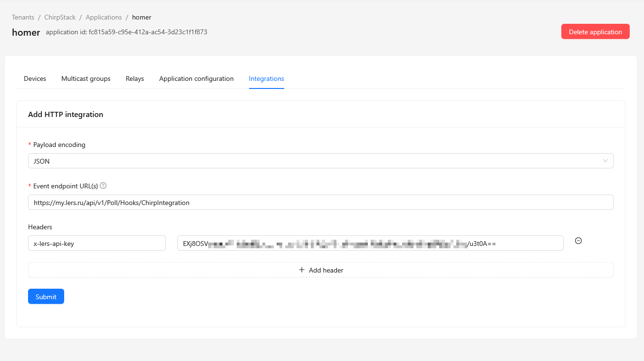
Task: Click the Integrations tab
Action: 266,78
